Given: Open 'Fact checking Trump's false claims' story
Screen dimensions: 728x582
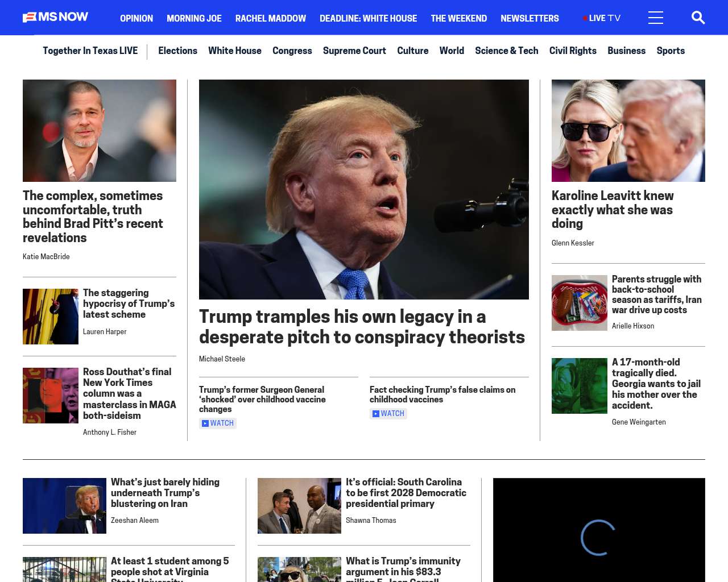Looking at the screenshot, I should (442, 394).
